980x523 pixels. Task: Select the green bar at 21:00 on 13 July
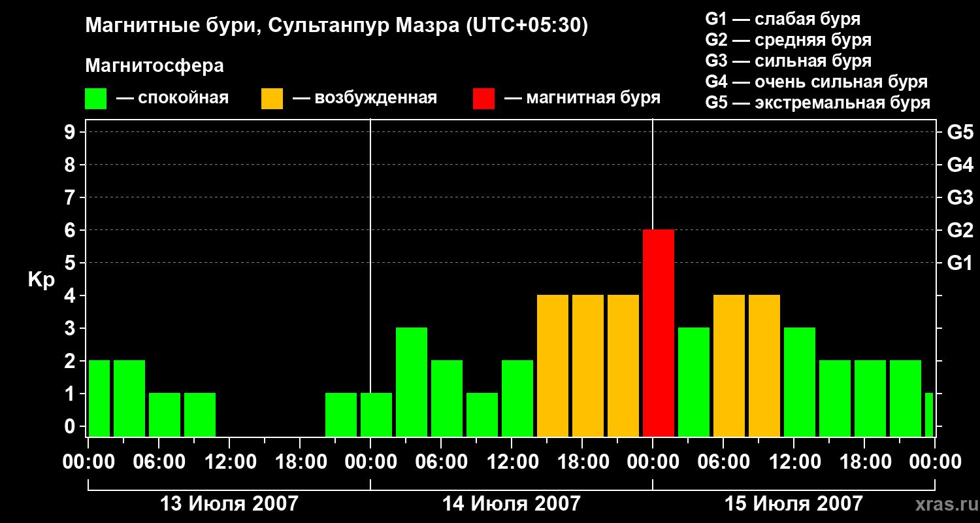[x=341, y=415]
